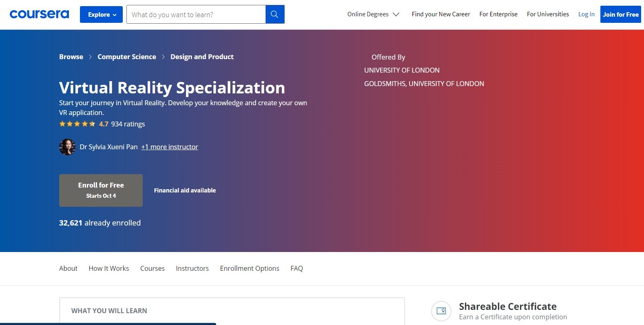The height and width of the screenshot is (325, 644).
Task: Click the 4.7 rating score
Action: (x=104, y=124)
